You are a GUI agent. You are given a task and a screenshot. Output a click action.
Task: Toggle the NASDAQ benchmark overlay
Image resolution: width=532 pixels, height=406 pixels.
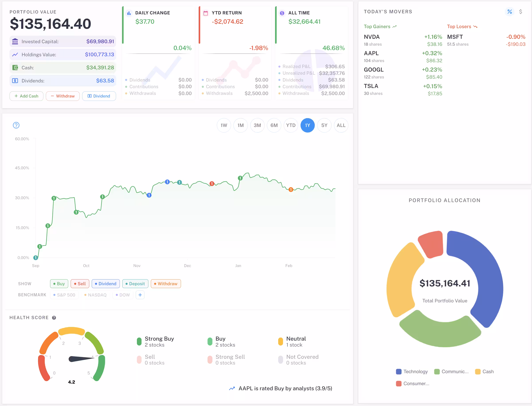point(96,295)
